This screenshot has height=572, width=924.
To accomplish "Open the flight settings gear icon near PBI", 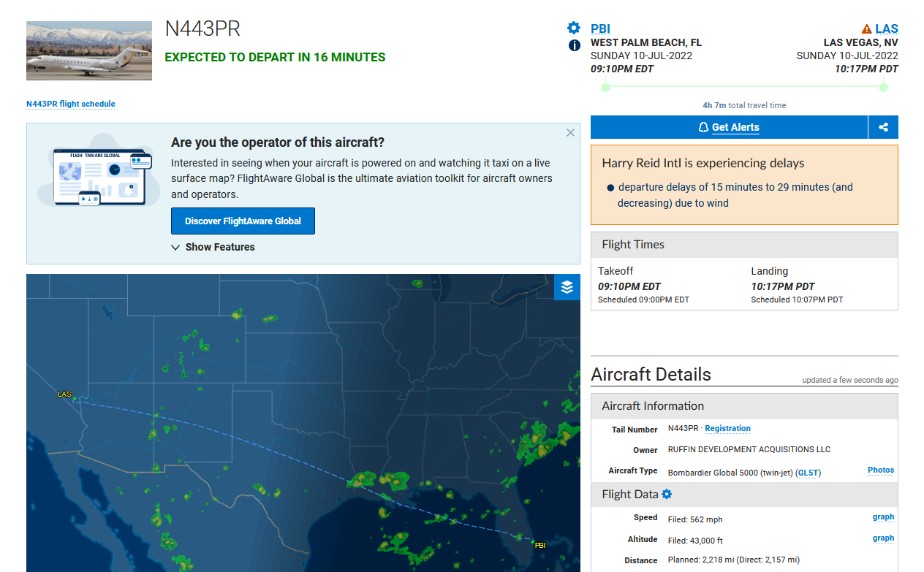I will [574, 28].
